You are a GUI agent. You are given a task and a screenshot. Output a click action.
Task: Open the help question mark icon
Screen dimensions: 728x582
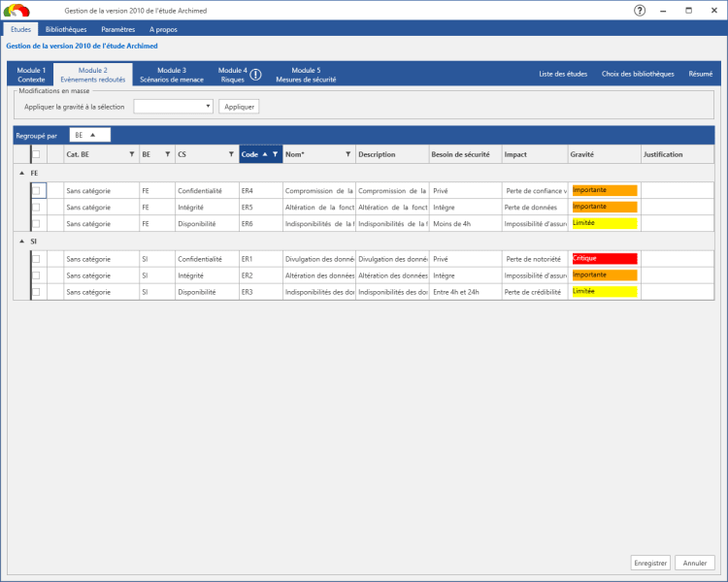tap(640, 11)
